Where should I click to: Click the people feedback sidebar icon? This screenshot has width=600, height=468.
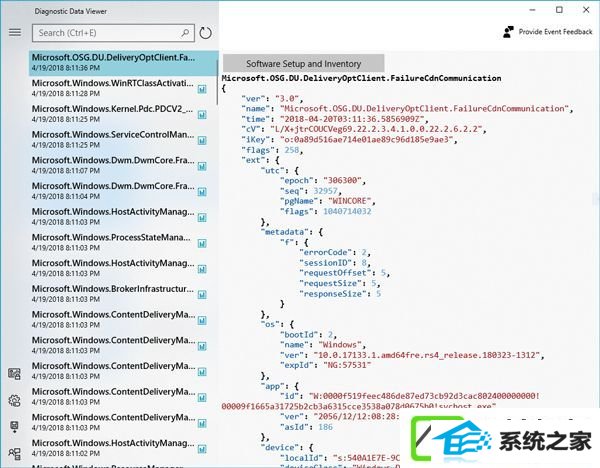click(x=15, y=453)
